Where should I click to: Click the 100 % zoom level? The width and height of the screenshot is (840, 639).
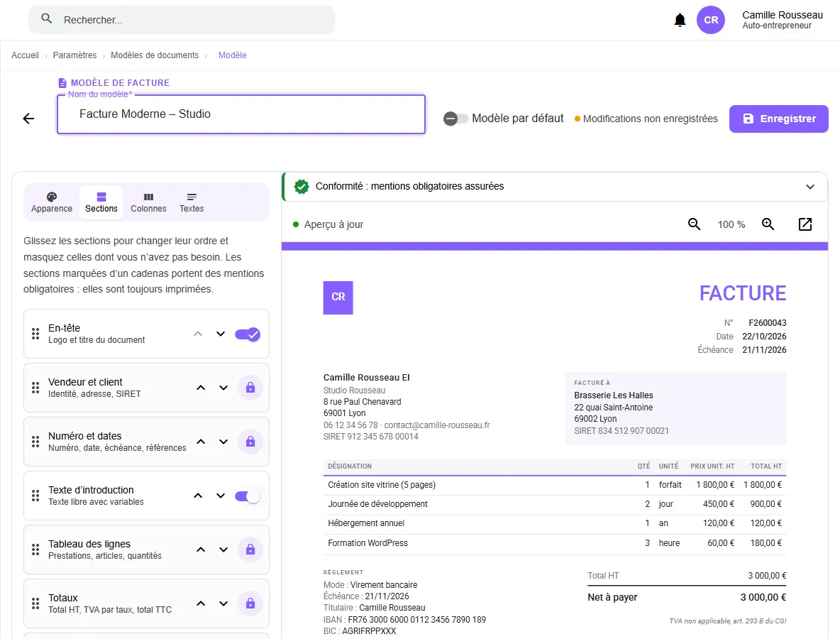point(731,224)
